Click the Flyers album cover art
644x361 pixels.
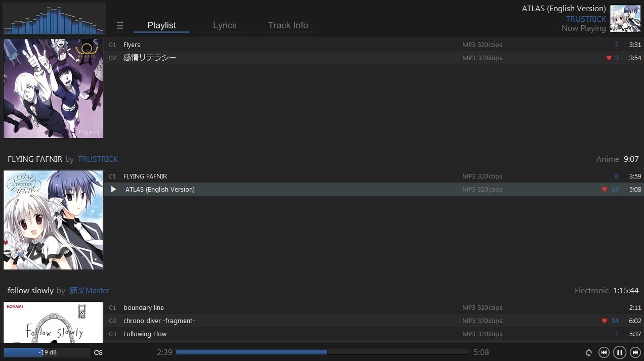[53, 88]
